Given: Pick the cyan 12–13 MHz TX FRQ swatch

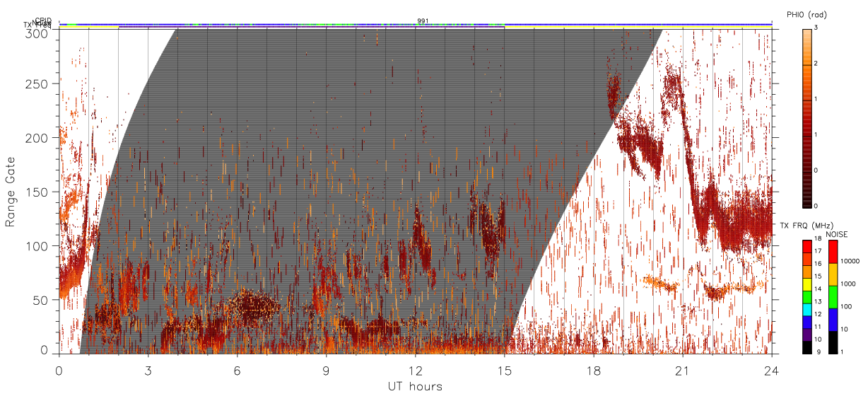Looking at the screenshot, I should tap(807, 308).
